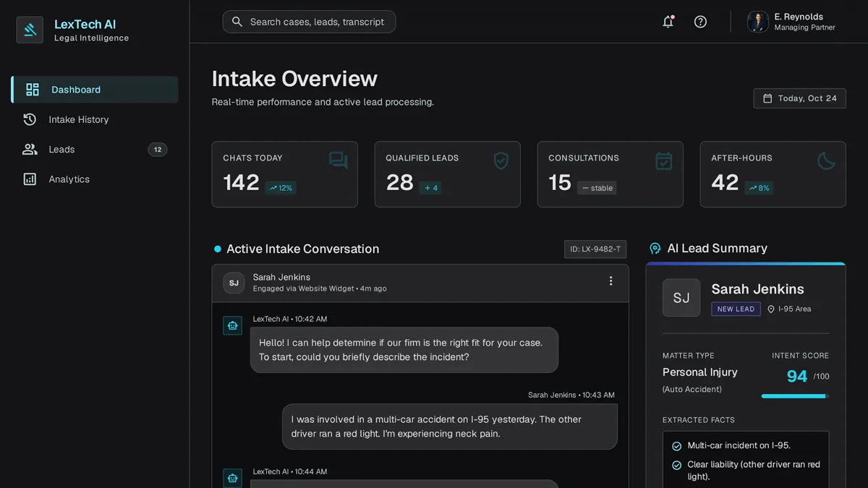Click the LexTech AI bot icon at 10:44 AM
The height and width of the screenshot is (488, 868).
(x=232, y=478)
